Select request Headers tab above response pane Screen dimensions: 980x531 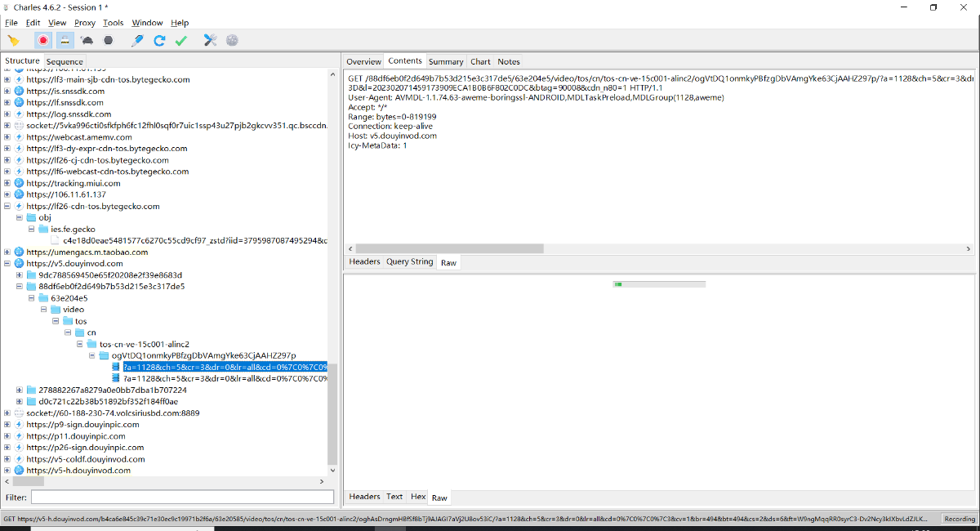click(x=364, y=261)
